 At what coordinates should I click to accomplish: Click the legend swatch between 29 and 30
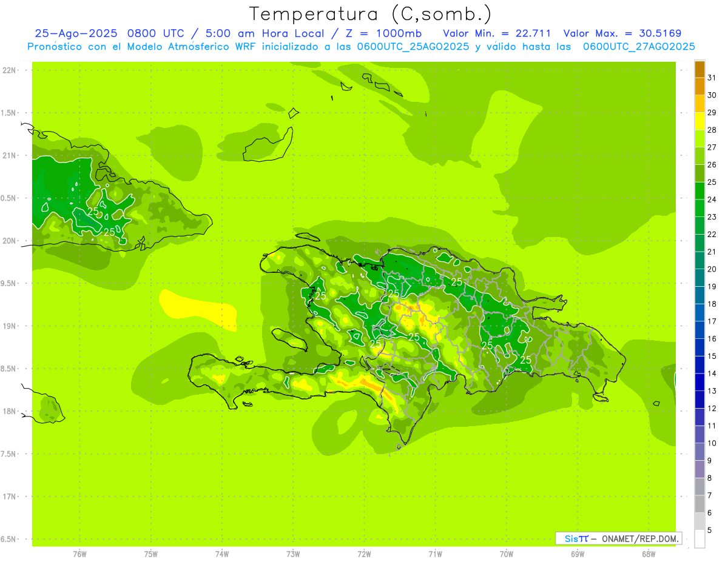tap(699, 104)
